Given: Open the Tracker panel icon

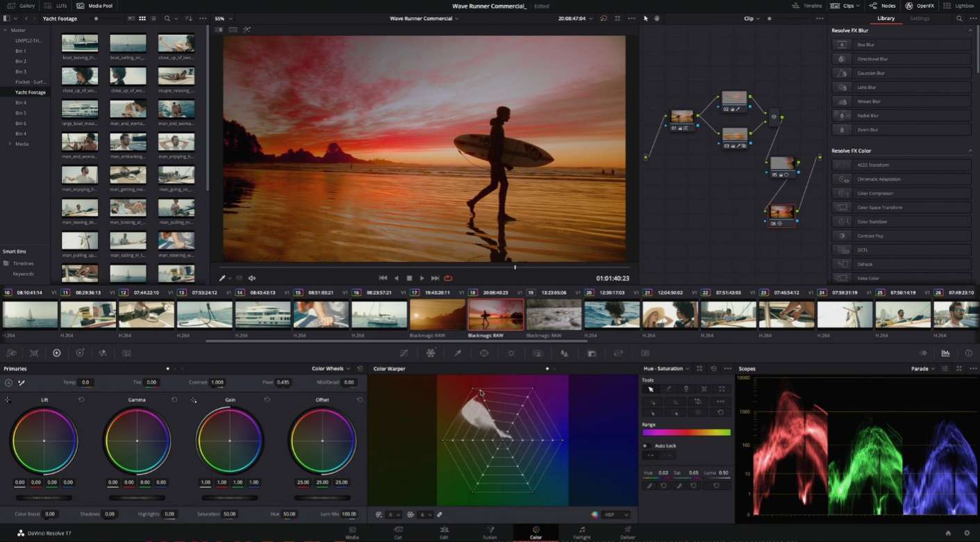Looking at the screenshot, I should (x=512, y=353).
